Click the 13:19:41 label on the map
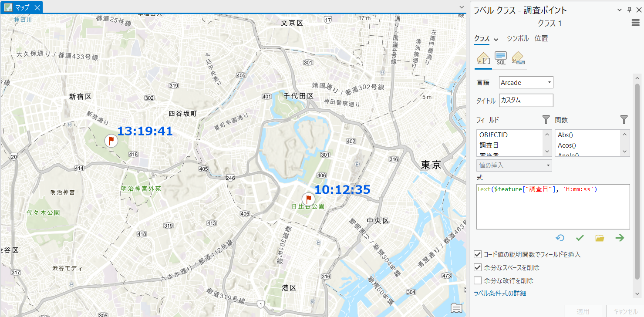 (x=145, y=131)
